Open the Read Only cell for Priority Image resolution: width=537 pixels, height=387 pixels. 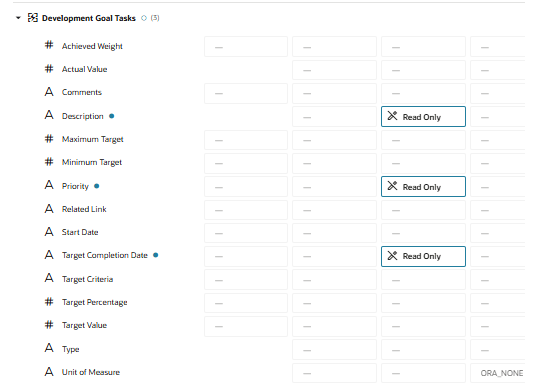click(423, 187)
